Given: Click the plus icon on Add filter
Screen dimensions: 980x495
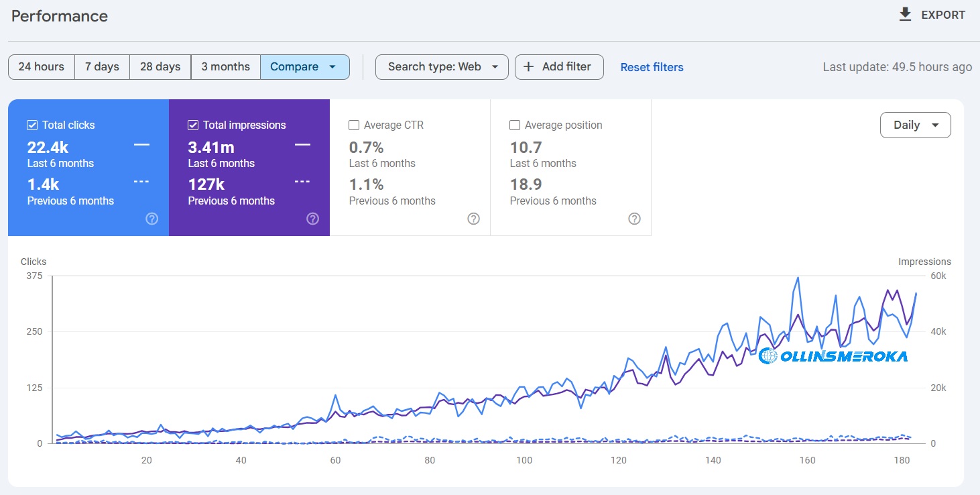Looking at the screenshot, I should tap(529, 66).
